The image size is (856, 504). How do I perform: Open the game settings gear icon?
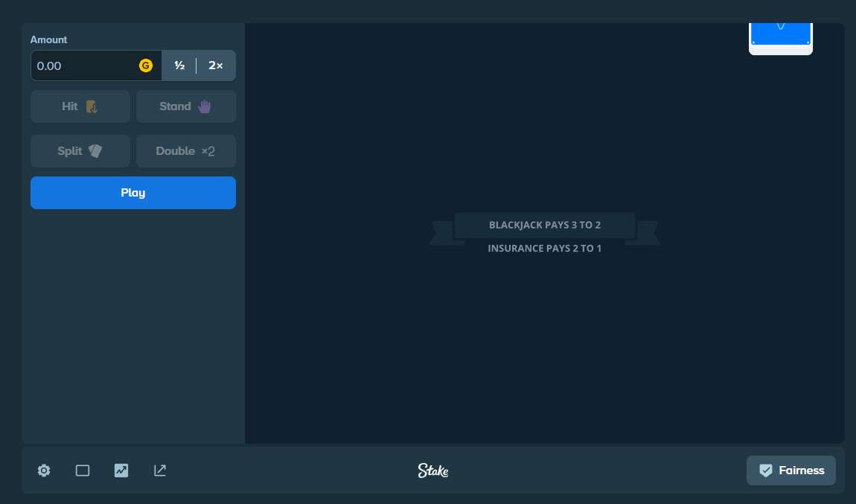click(44, 470)
